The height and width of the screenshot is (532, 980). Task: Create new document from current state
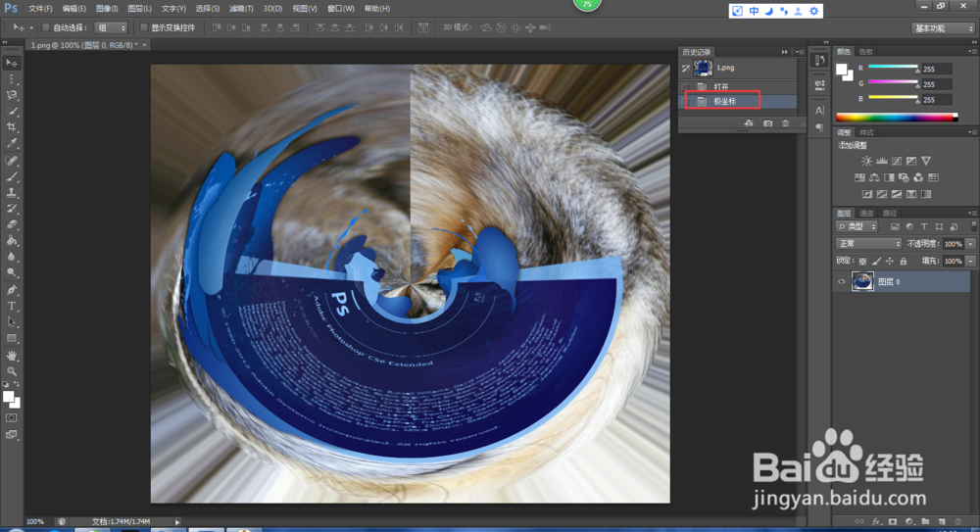click(749, 123)
